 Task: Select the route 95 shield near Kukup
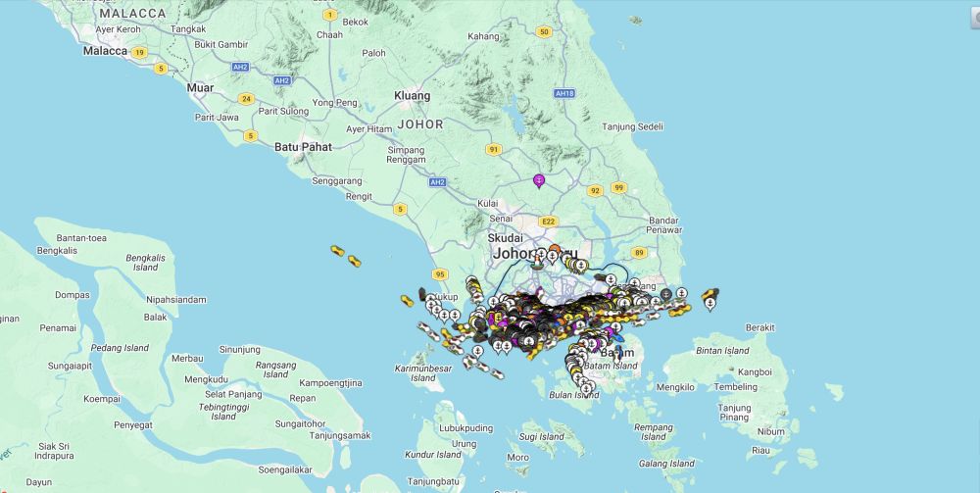coord(440,273)
